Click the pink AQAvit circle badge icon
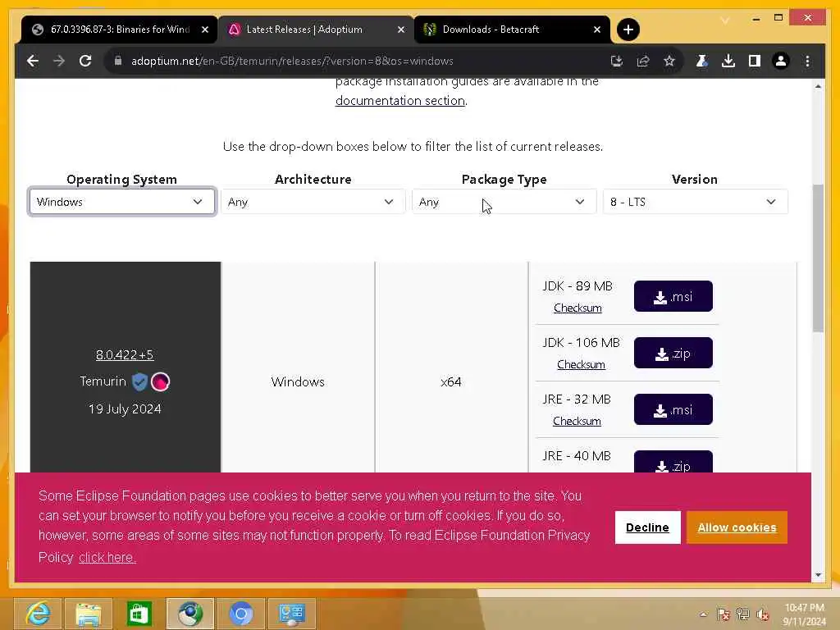 point(160,381)
